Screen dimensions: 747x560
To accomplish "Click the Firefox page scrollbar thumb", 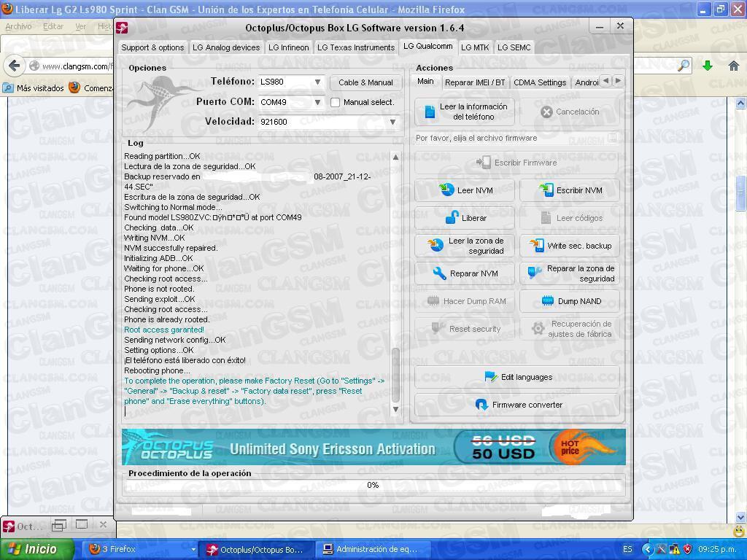I will click(x=740, y=192).
